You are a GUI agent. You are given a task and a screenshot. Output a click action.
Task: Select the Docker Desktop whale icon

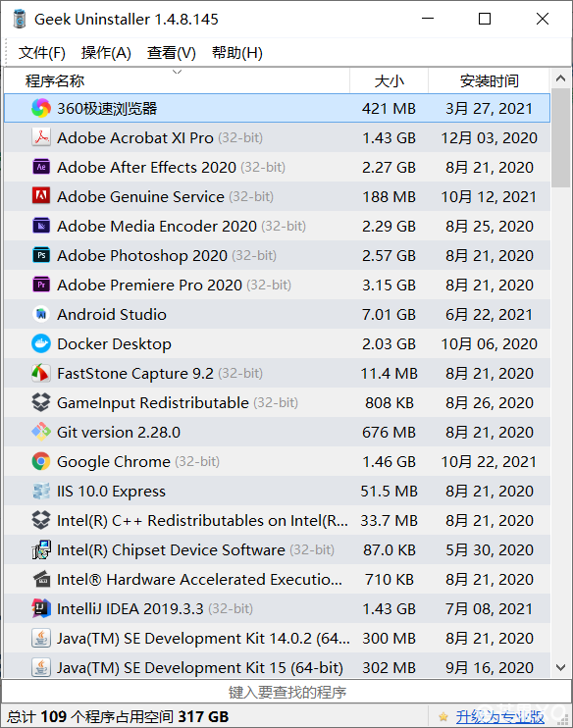pos(41,343)
